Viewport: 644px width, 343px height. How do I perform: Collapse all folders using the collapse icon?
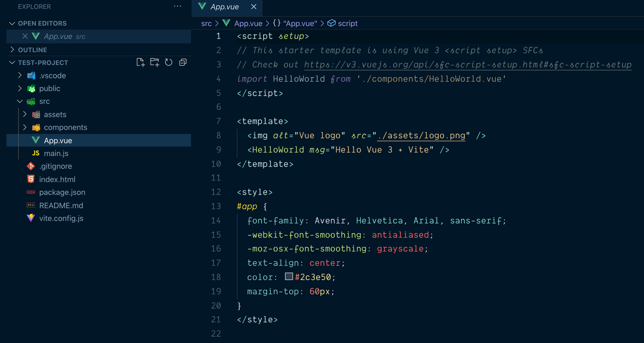(183, 62)
